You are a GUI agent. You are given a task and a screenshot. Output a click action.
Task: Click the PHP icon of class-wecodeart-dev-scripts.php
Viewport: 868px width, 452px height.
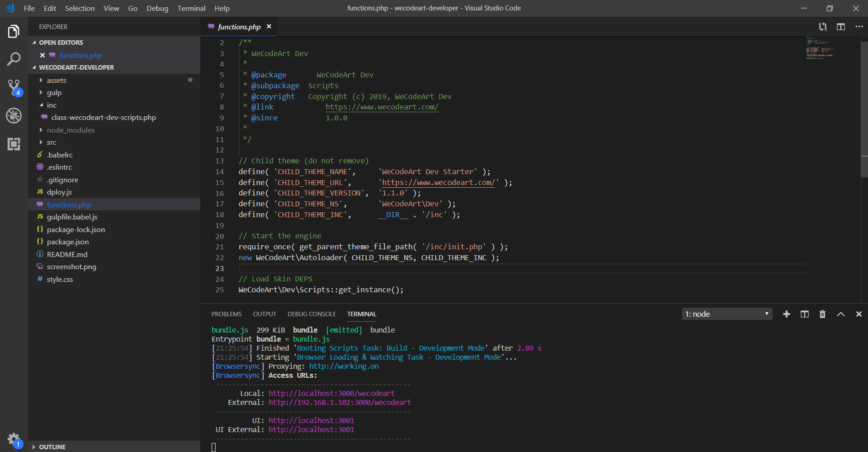(x=44, y=117)
